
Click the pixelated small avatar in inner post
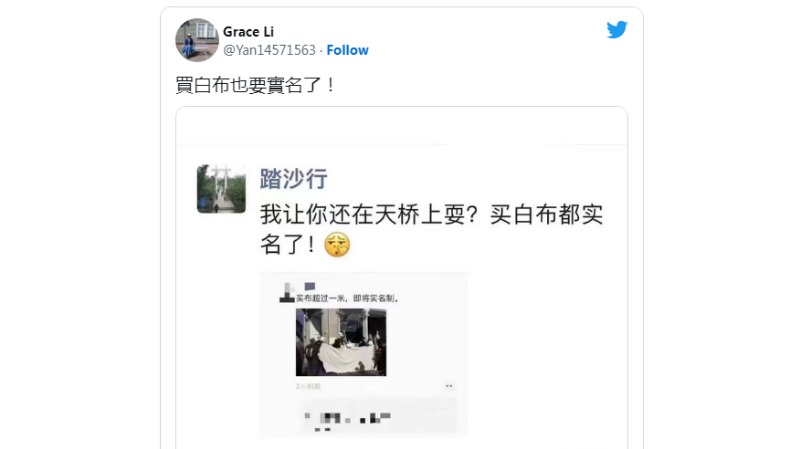coord(286,293)
